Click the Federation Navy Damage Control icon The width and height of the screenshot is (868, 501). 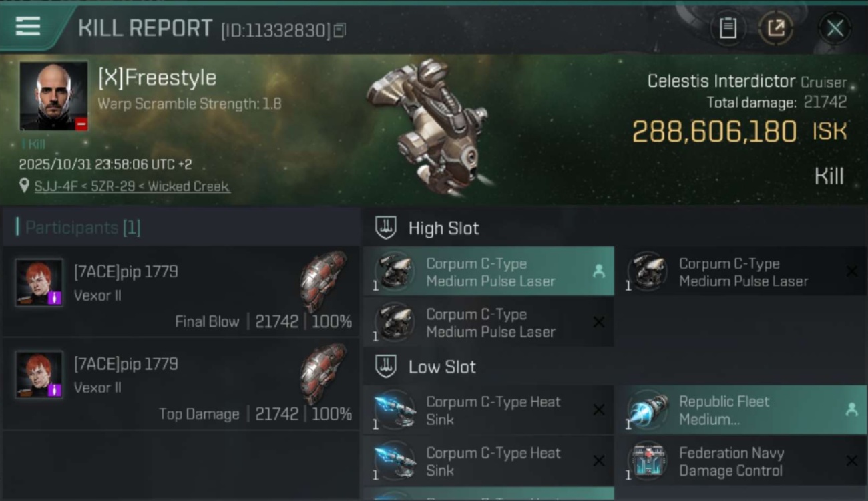[647, 461]
